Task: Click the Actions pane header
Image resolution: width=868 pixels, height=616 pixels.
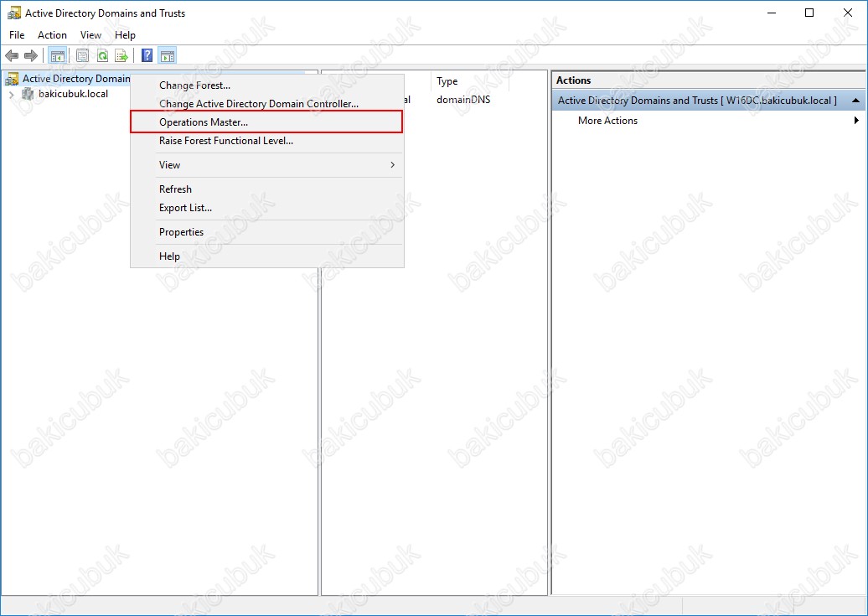Action: (x=708, y=80)
